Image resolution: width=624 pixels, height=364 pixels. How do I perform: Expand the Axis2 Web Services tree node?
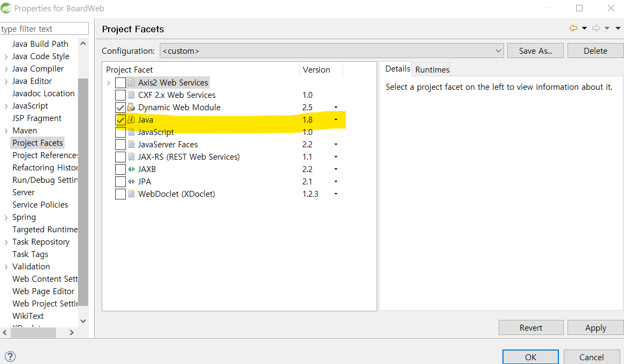coord(109,83)
